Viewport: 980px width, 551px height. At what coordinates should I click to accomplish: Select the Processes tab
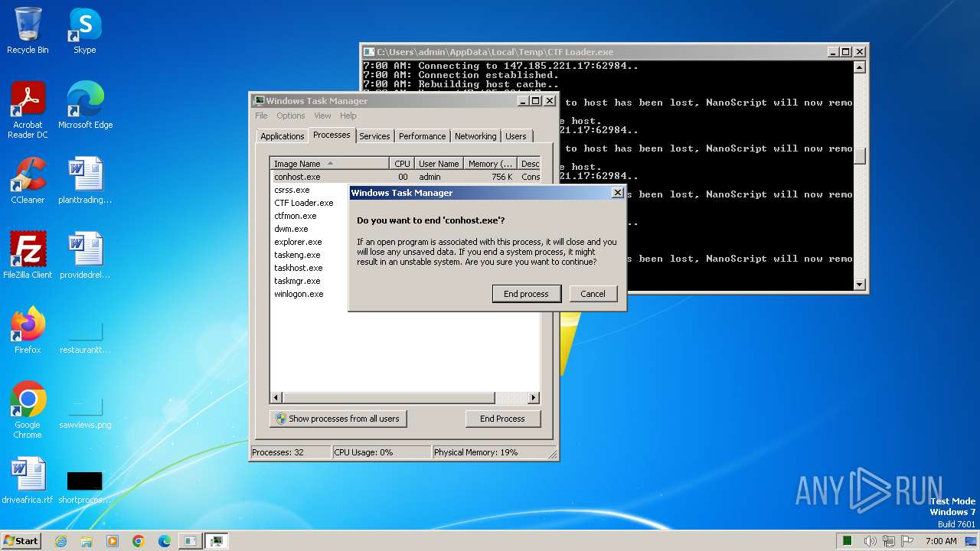tap(332, 135)
